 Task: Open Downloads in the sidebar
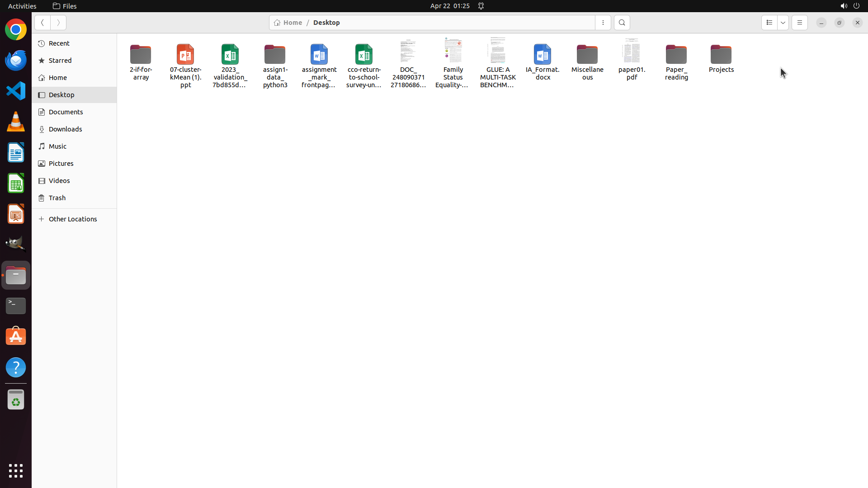[x=65, y=129]
